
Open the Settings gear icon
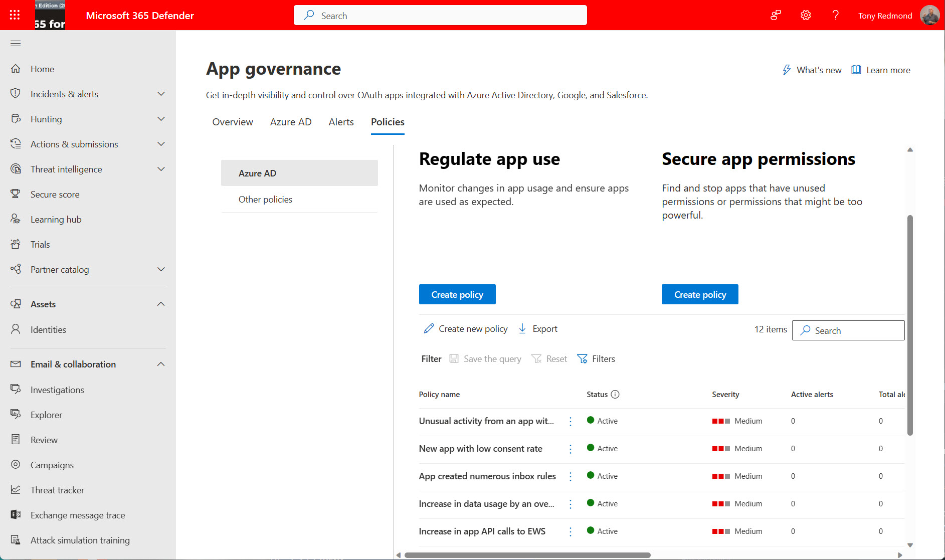pyautogui.click(x=806, y=15)
